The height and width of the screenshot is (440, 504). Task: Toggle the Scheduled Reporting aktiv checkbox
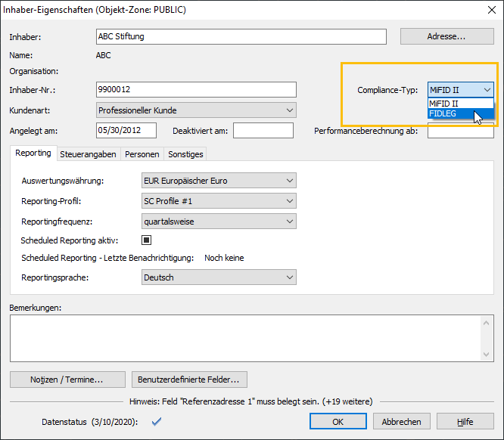point(147,240)
